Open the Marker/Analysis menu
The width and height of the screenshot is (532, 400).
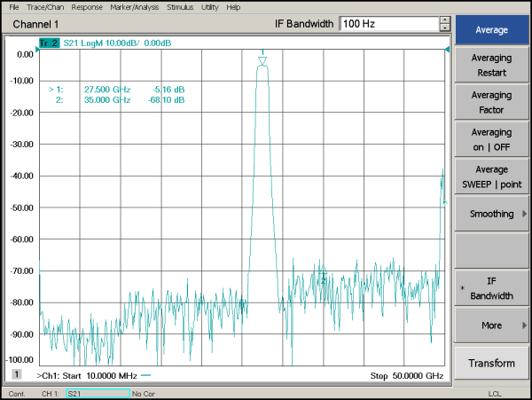pos(135,7)
